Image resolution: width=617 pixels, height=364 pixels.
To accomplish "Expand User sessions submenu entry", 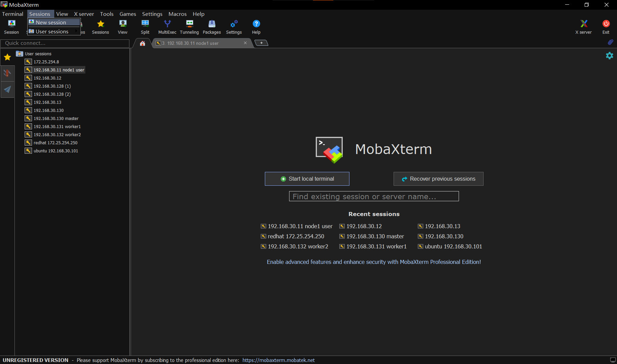I will (54, 31).
